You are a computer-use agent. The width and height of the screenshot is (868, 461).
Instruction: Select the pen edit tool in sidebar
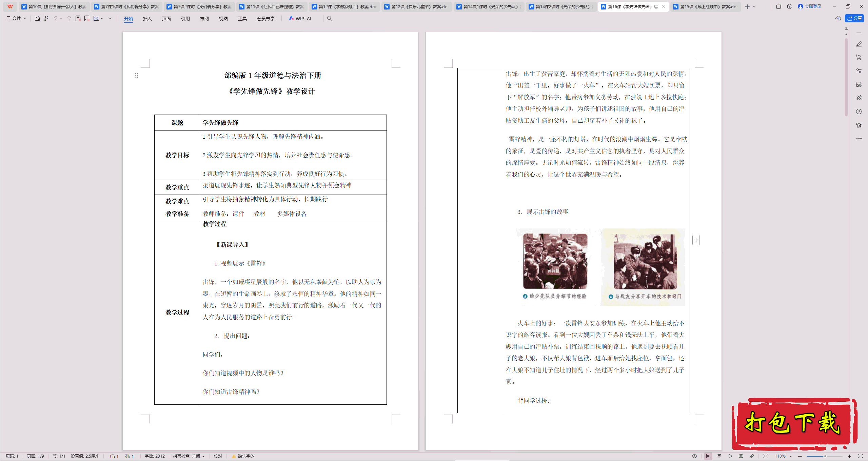click(x=859, y=44)
